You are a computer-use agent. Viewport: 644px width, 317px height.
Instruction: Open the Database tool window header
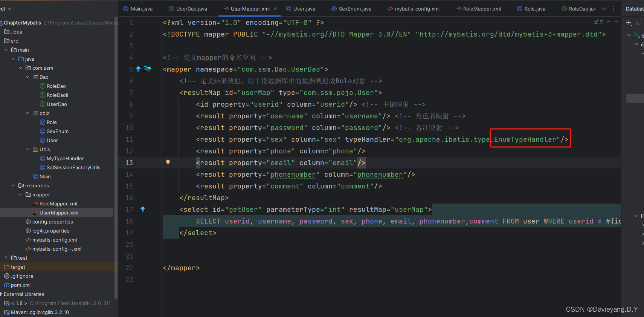[635, 9]
